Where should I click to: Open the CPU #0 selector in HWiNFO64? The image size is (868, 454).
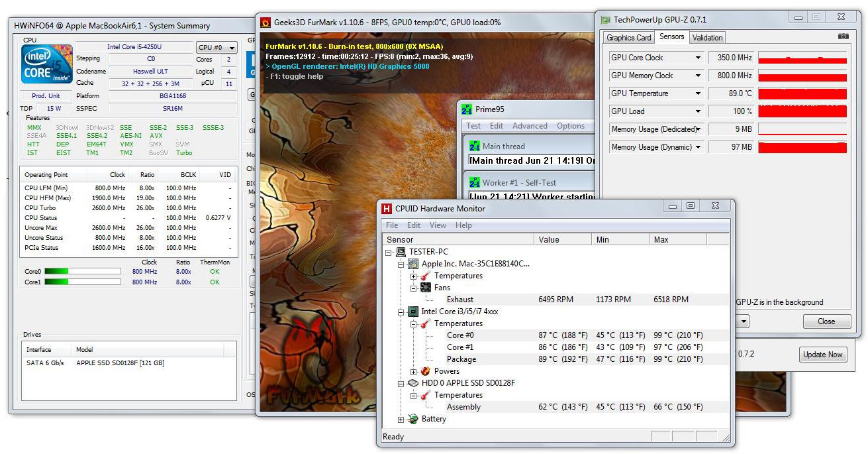[x=217, y=48]
